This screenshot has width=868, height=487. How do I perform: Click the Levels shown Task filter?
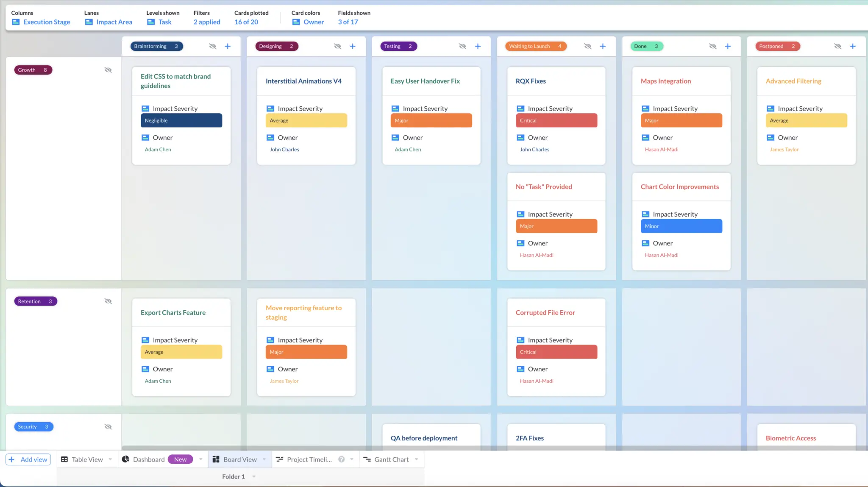point(164,22)
